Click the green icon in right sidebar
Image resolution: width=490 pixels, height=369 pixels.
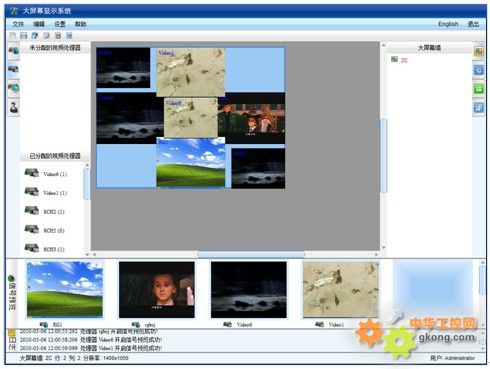479,88
